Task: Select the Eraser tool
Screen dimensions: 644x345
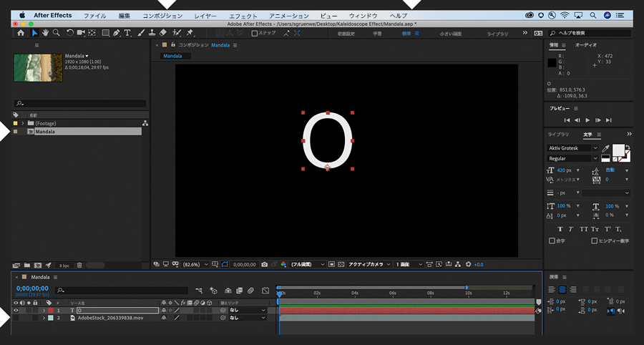Action: coord(163,33)
